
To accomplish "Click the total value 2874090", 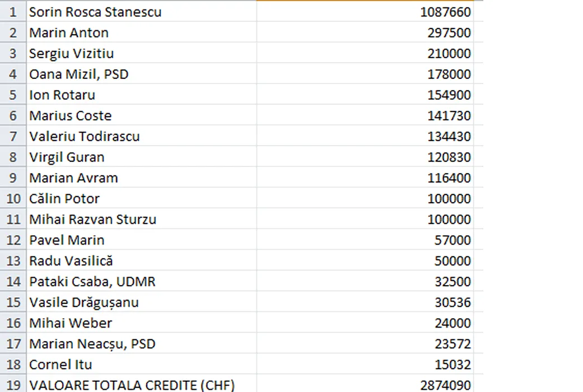I will pyautogui.click(x=445, y=385).
